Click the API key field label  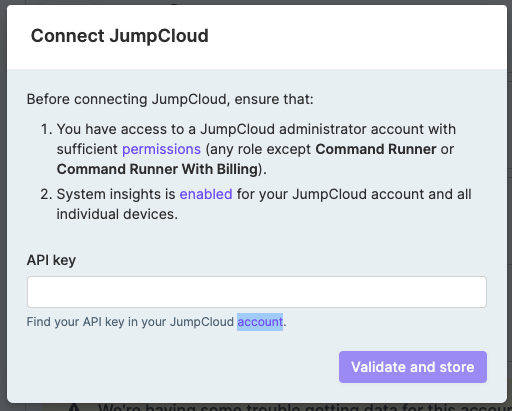pos(51,260)
